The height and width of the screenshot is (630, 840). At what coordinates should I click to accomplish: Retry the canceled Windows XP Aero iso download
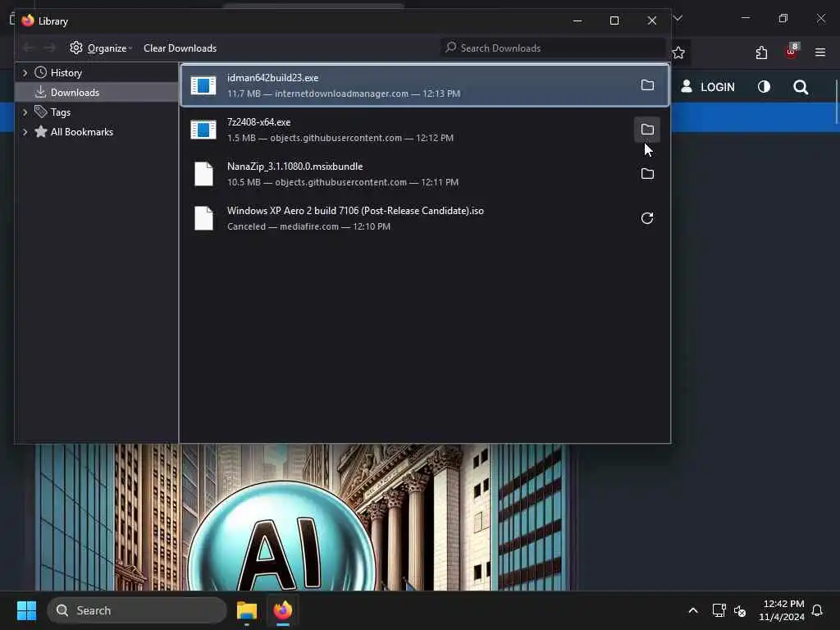[x=647, y=218]
